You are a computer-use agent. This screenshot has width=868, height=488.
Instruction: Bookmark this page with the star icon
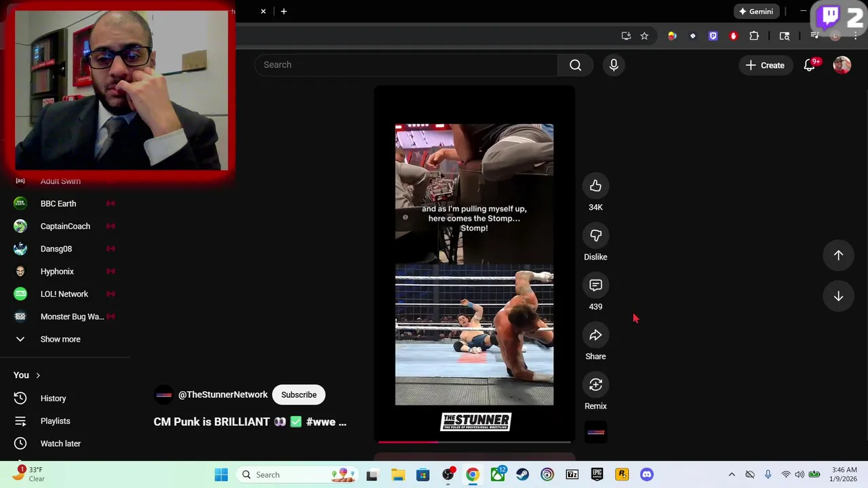click(x=644, y=36)
